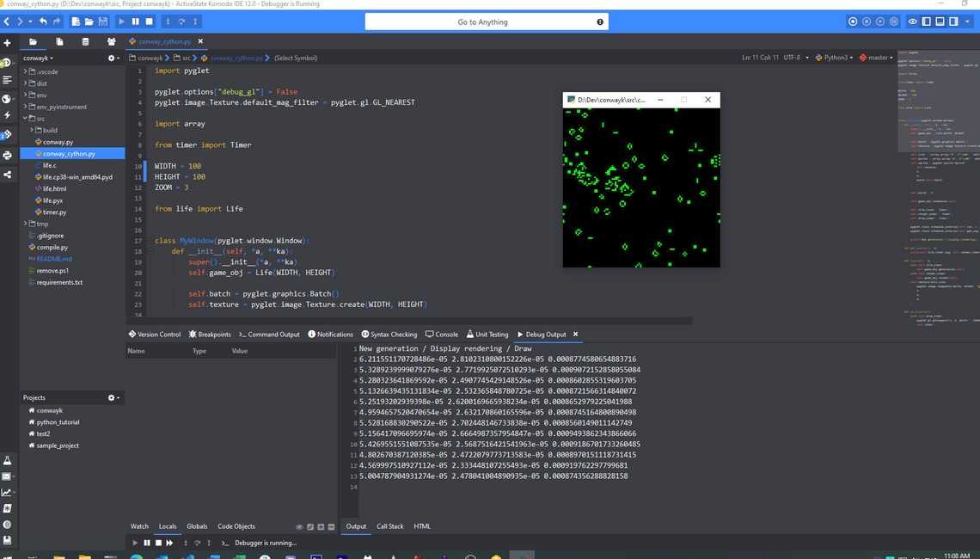Switch to the Call Stack tab
Screen dimensions: 980x559
[x=389, y=526]
